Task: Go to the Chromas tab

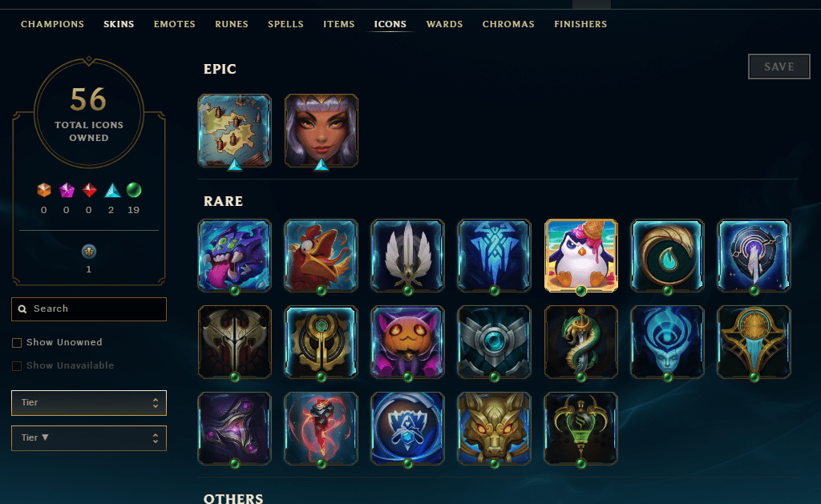Action: click(x=508, y=24)
